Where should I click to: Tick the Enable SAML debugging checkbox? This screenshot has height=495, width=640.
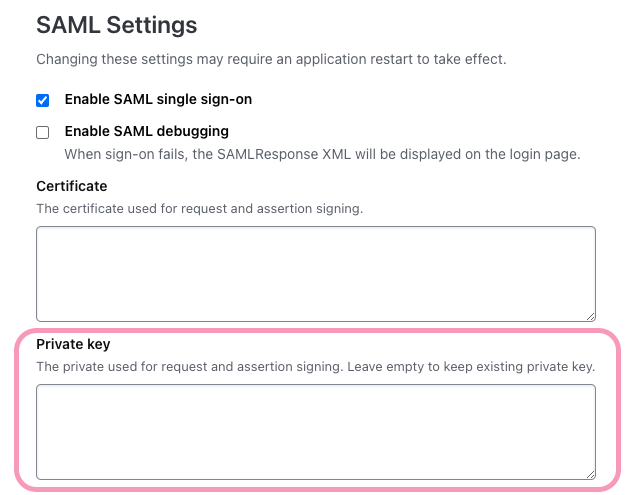(x=43, y=132)
